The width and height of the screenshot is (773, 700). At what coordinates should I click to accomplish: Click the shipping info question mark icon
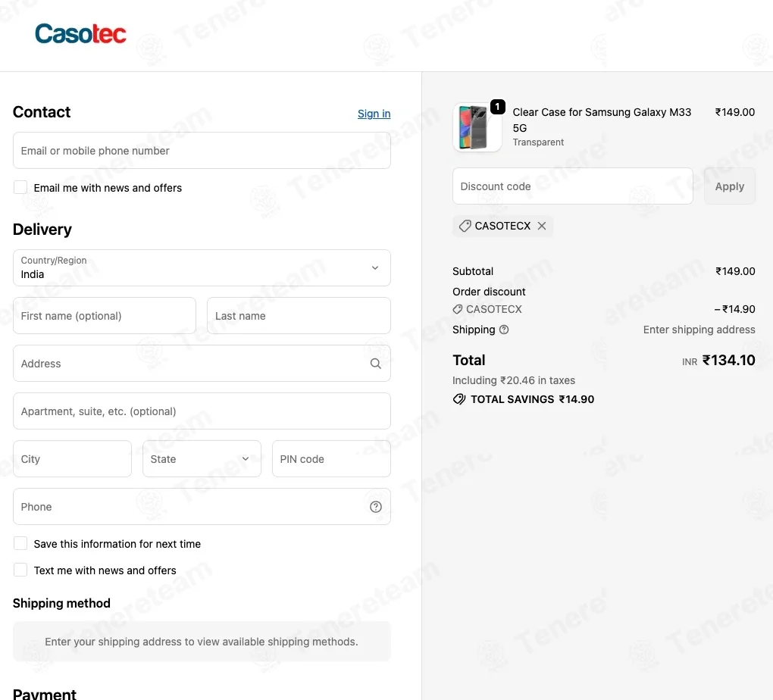pyautogui.click(x=504, y=330)
